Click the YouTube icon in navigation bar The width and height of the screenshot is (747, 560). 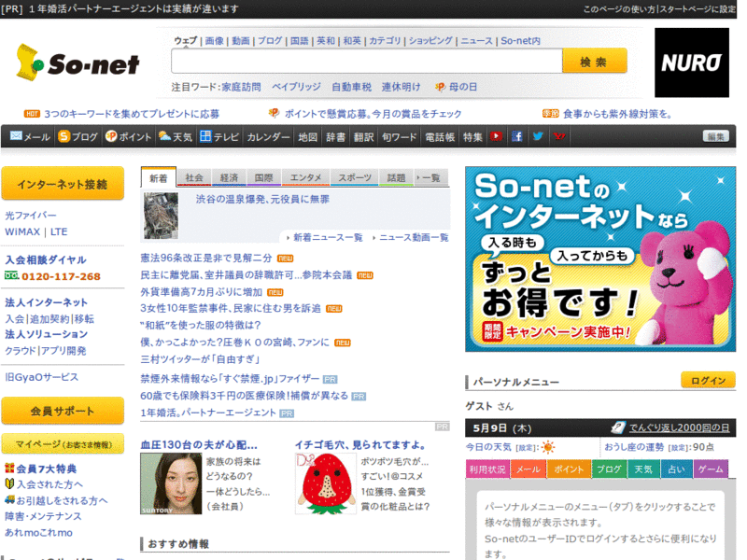pyautogui.click(x=496, y=136)
